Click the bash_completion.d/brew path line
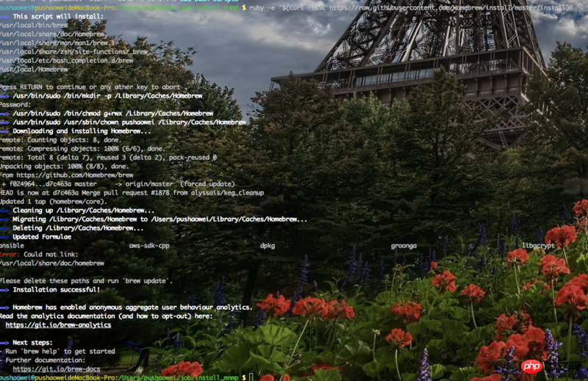Image resolution: width=588 pixels, height=381 pixels. [x=67, y=61]
